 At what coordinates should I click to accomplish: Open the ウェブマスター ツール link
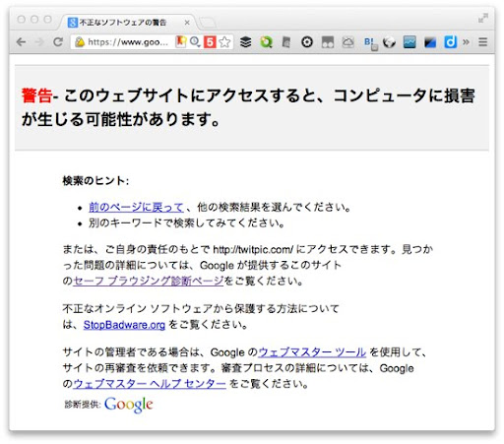point(312,352)
